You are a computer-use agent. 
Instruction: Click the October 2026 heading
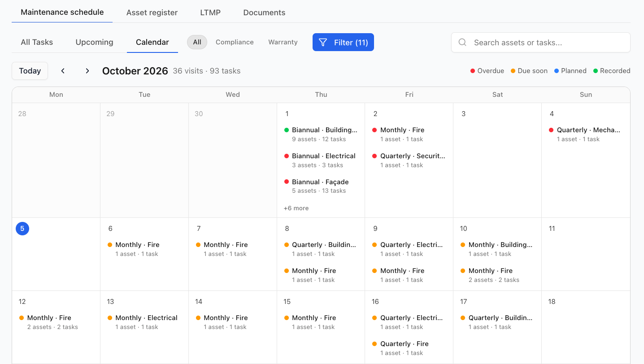[135, 71]
